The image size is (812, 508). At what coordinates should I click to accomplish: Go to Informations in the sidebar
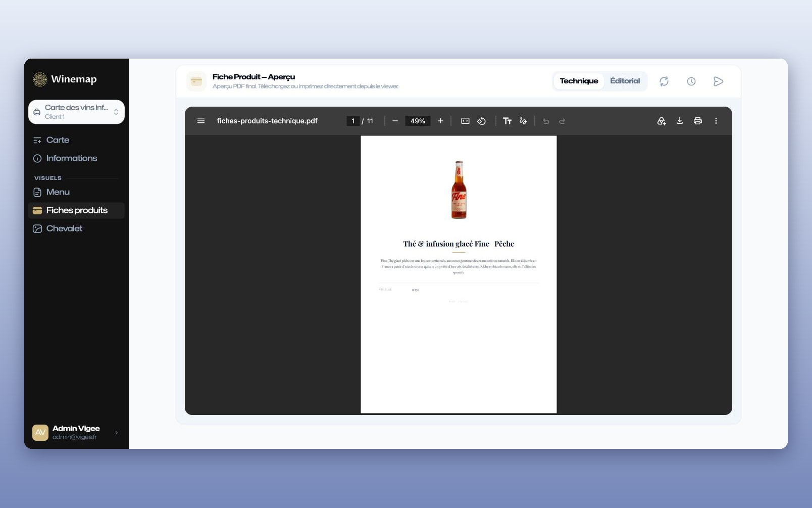(76, 158)
